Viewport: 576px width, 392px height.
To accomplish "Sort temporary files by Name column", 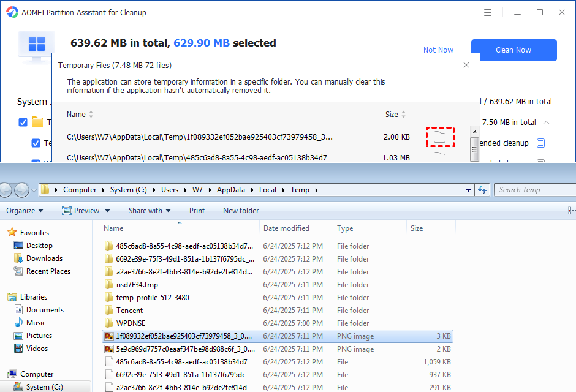I will [x=80, y=114].
